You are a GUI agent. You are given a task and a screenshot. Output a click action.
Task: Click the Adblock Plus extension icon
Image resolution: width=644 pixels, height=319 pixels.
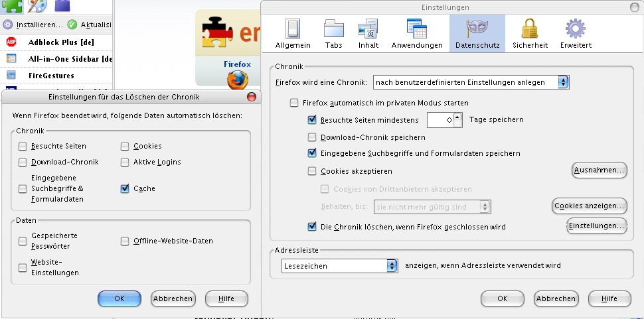pos(11,42)
